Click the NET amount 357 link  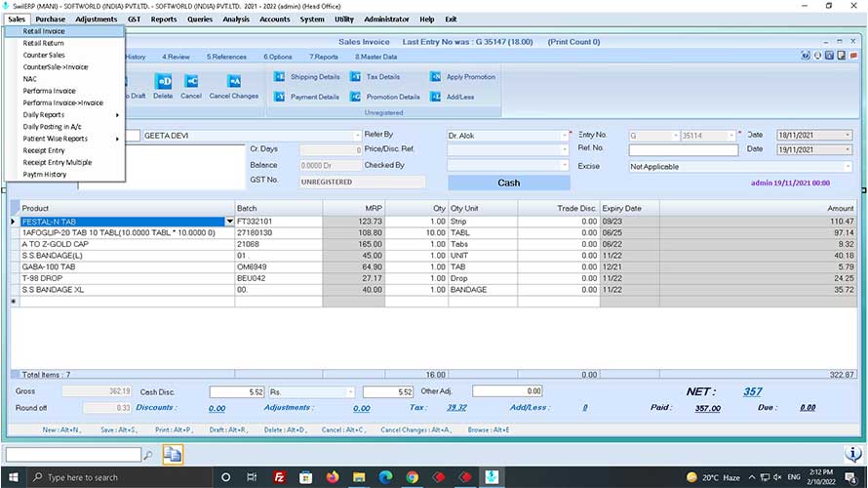(x=752, y=391)
